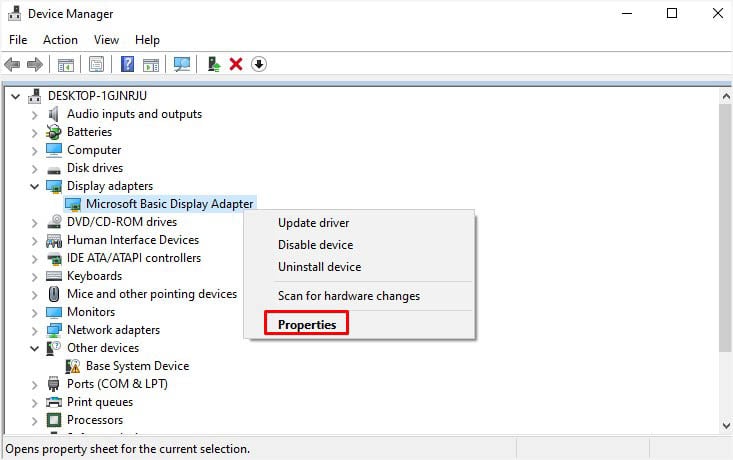Screen dimensions: 733x460
Task: Open the Action menu
Action: click(x=60, y=40)
